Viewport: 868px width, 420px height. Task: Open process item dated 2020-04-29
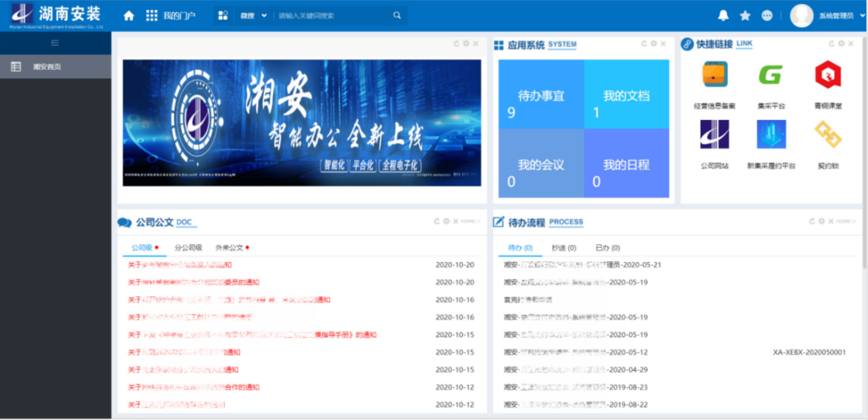point(575,370)
